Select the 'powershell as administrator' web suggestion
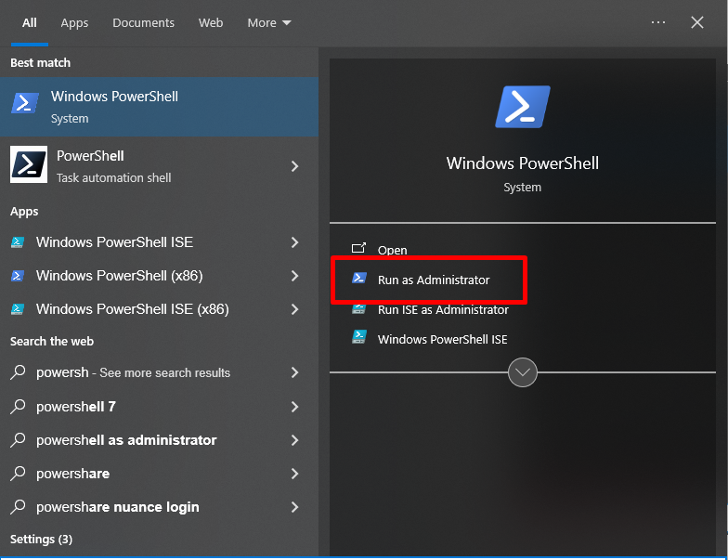Viewport: 728px width, 560px height. coord(160,440)
